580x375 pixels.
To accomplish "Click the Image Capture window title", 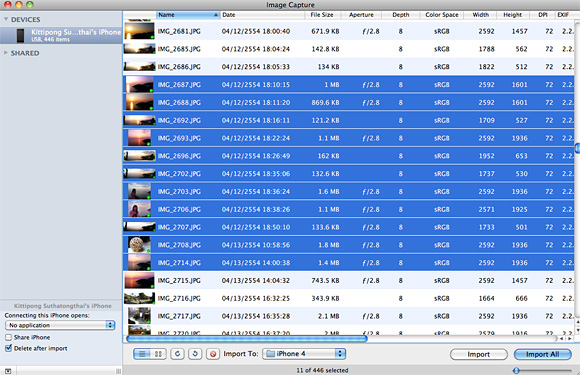I will click(290, 5).
